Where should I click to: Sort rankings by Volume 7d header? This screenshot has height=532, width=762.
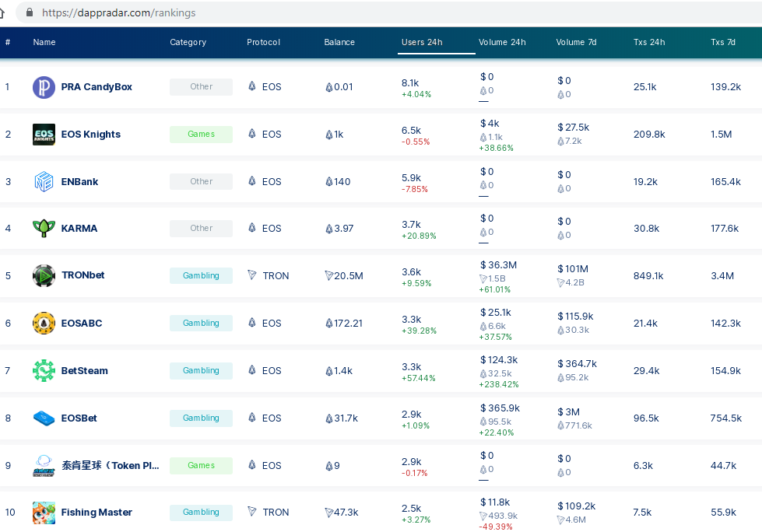576,43
